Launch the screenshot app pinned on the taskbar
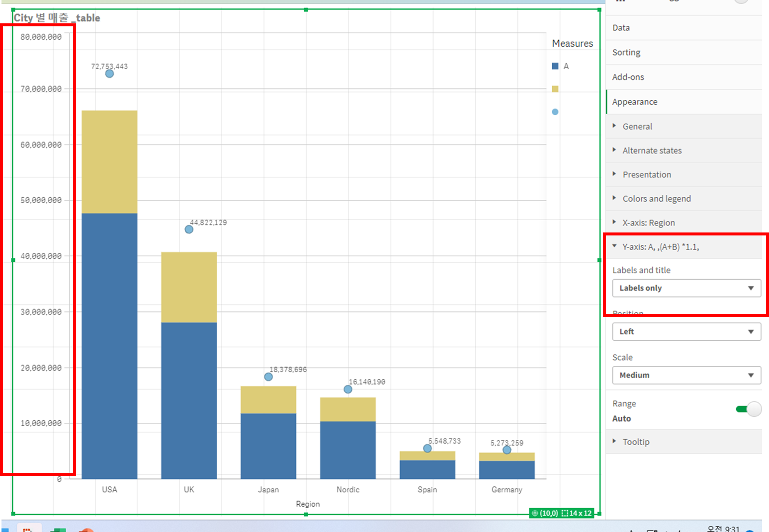Viewport: 769px width, 532px height. click(29, 530)
